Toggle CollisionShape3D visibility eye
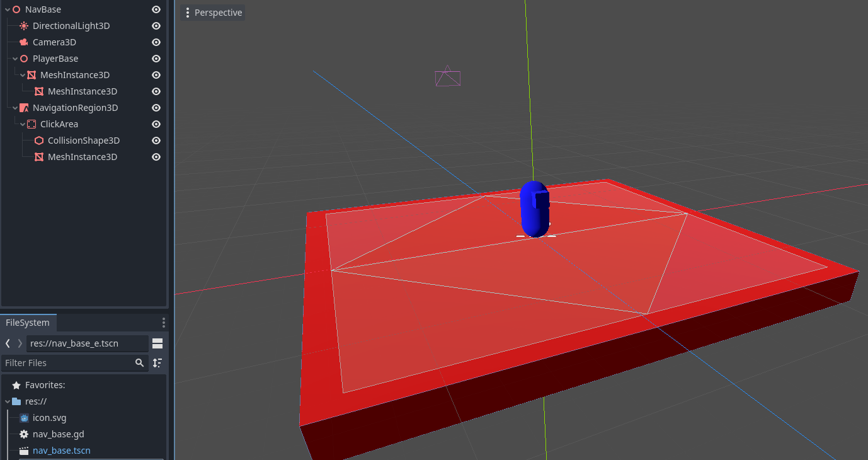Viewport: 868px width, 460px height. [x=156, y=141]
